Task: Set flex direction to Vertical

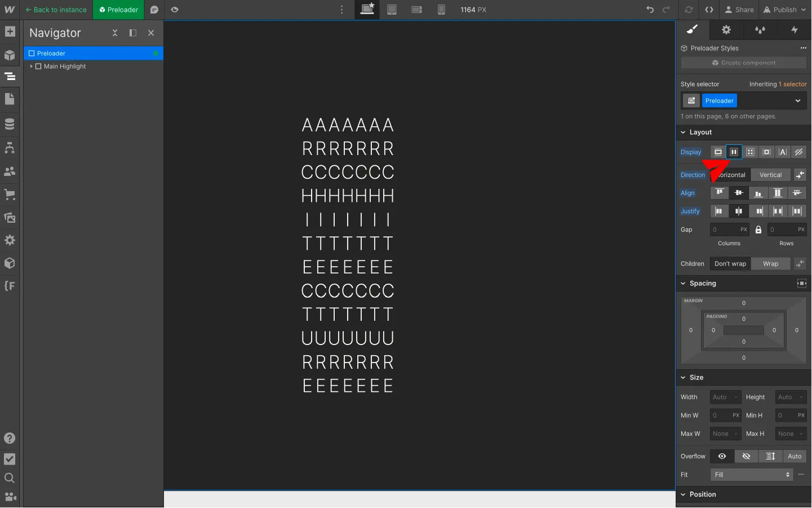Action: [770, 175]
